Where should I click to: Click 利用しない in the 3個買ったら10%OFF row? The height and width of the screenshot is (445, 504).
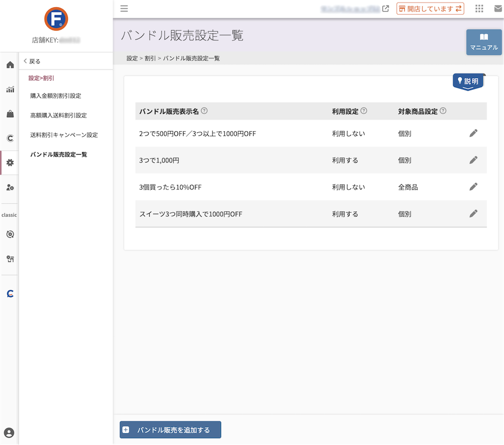pos(348,187)
